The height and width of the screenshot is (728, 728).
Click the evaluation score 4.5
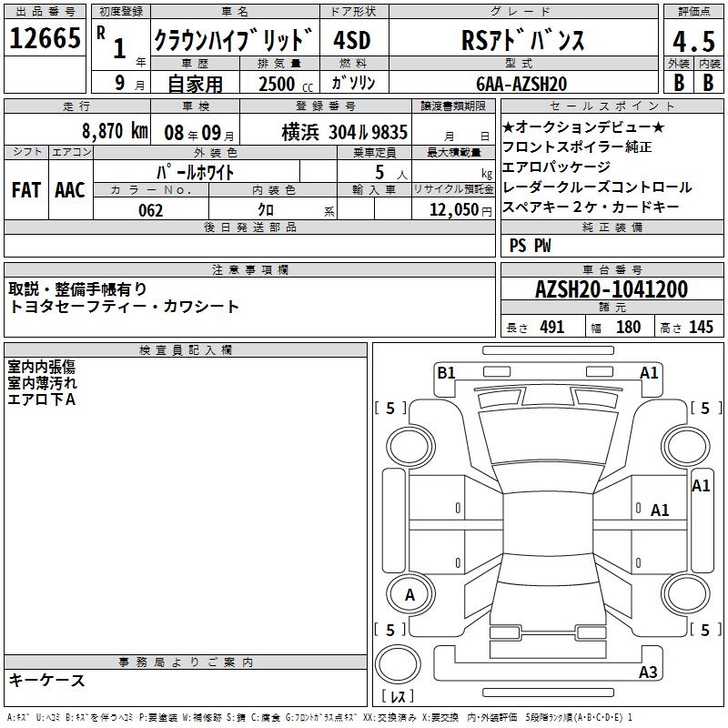pos(693,42)
